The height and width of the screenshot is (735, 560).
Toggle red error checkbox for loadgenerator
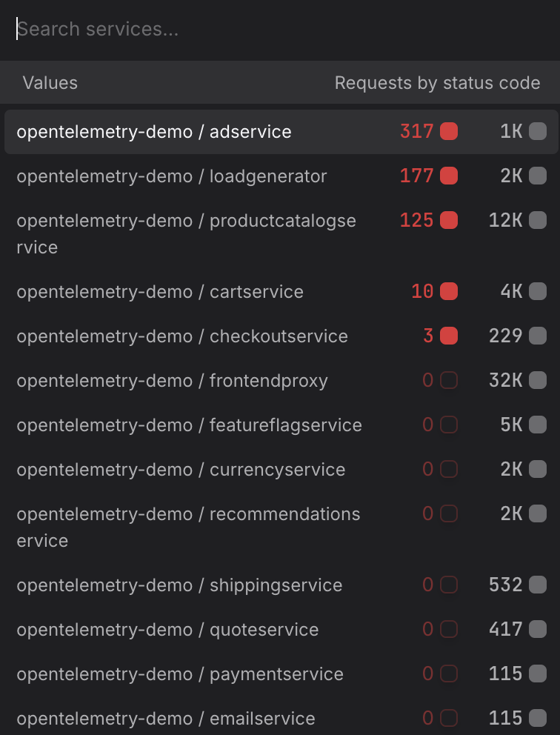(449, 176)
